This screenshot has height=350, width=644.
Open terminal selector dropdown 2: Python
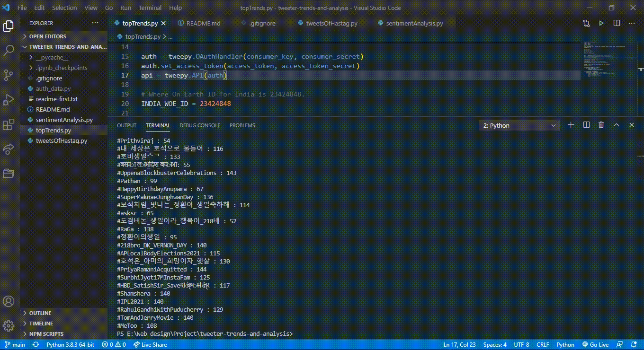(x=519, y=125)
